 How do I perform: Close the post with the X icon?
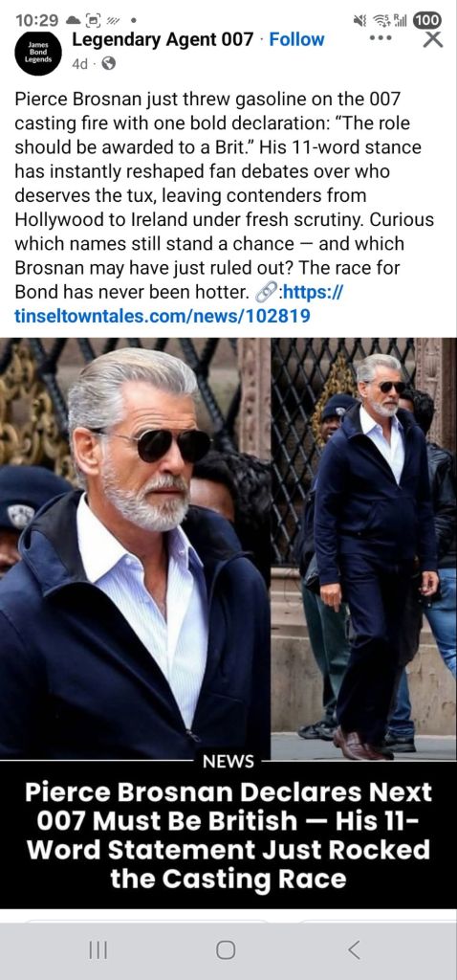point(433,39)
